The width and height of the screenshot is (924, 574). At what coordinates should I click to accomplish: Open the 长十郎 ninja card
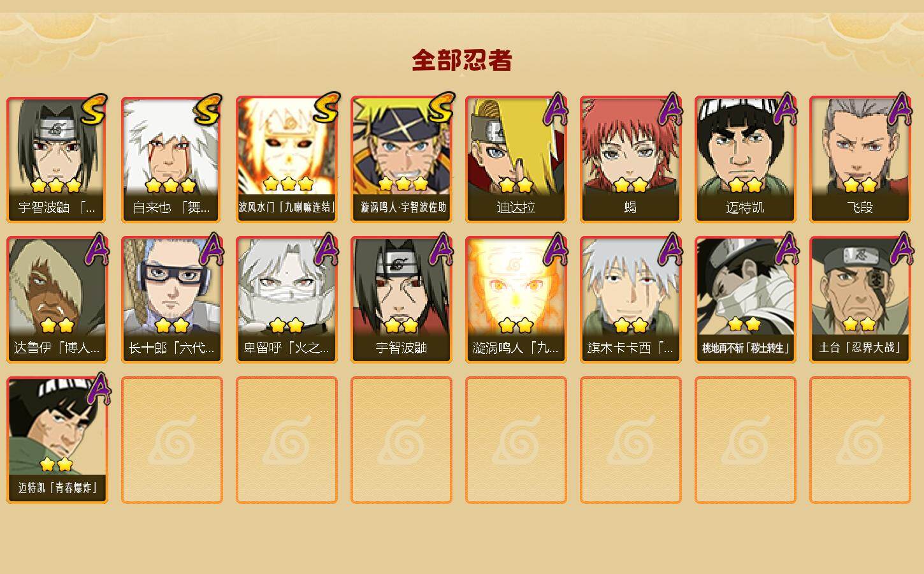172,300
